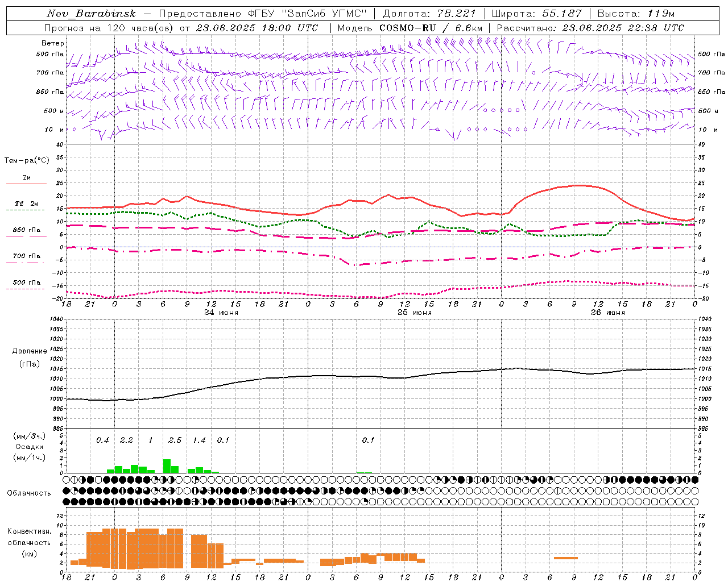The height and width of the screenshot is (582, 728).
Task: Select the '(мм/3ч.)' unit label
Action: click(x=30, y=436)
